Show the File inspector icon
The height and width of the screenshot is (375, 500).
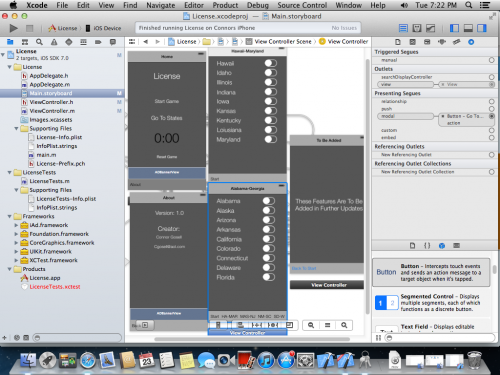click(x=398, y=42)
